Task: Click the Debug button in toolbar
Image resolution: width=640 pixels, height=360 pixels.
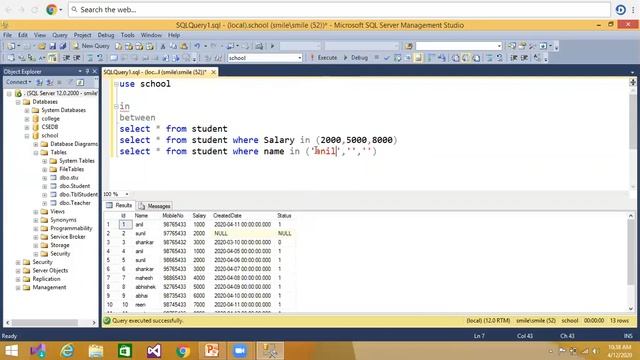Action: click(356, 58)
